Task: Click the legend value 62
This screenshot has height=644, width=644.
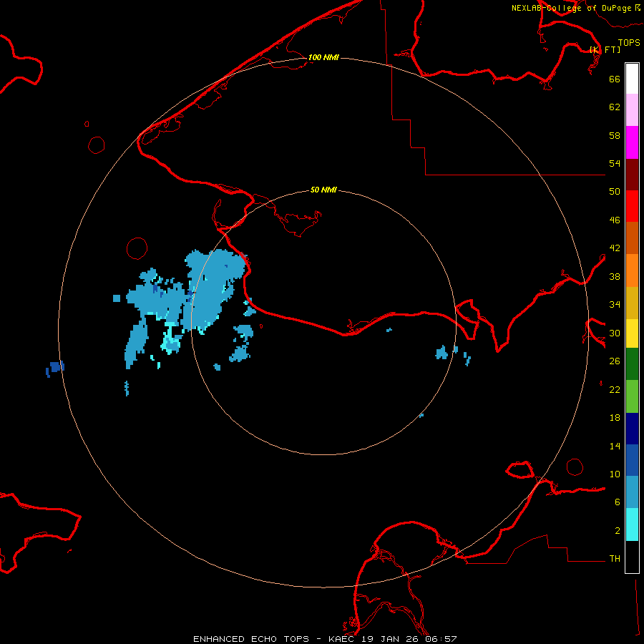Action: [615, 107]
